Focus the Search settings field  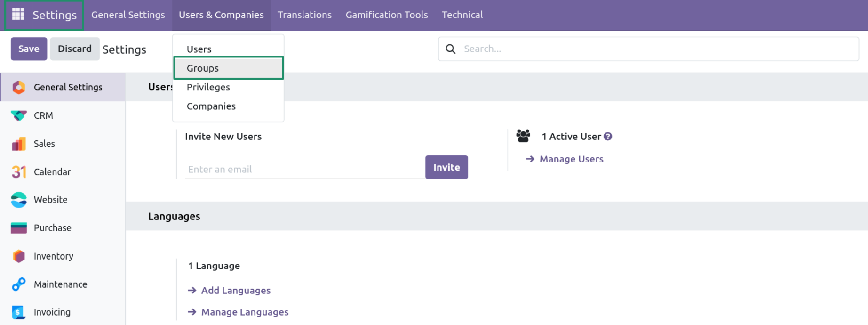(649, 49)
